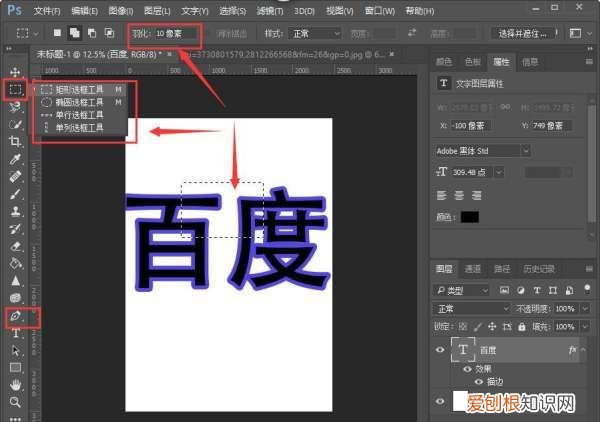Select the Sharpen tool triangle icon
Image resolution: width=600 pixels, height=422 pixels.
pos(15,281)
